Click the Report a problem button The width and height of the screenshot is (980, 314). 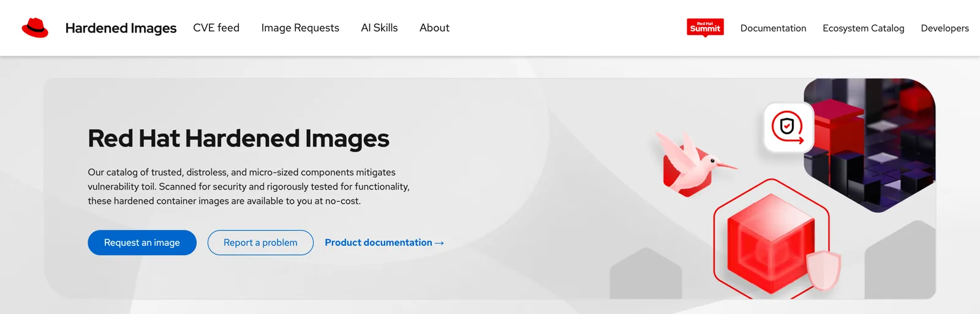(x=260, y=243)
